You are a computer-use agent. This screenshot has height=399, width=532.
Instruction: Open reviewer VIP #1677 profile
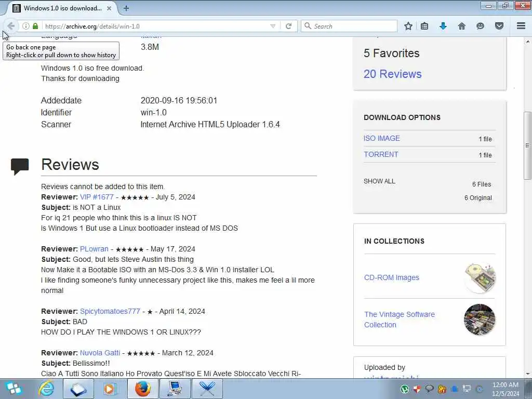[97, 197]
